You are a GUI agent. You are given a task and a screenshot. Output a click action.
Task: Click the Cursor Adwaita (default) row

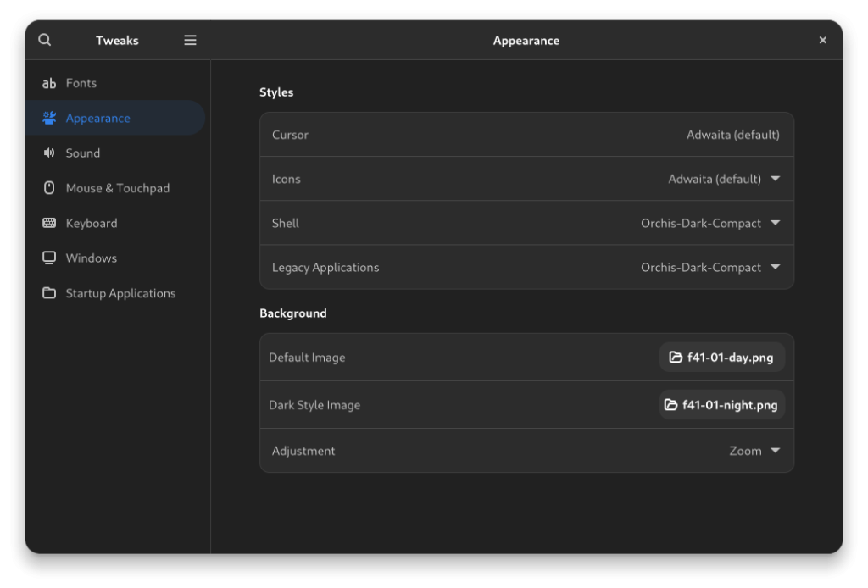coord(526,135)
